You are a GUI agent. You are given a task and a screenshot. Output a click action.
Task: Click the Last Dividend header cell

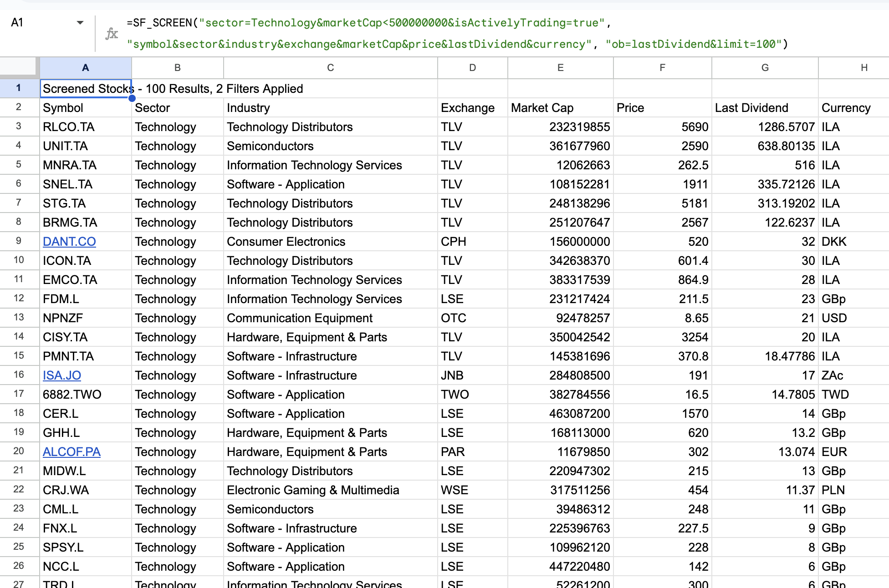pos(765,108)
